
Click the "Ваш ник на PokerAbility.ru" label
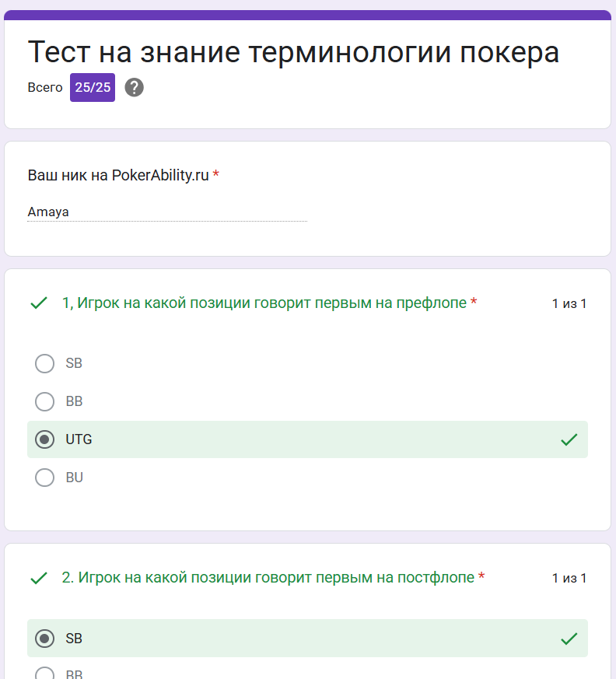[118, 175]
